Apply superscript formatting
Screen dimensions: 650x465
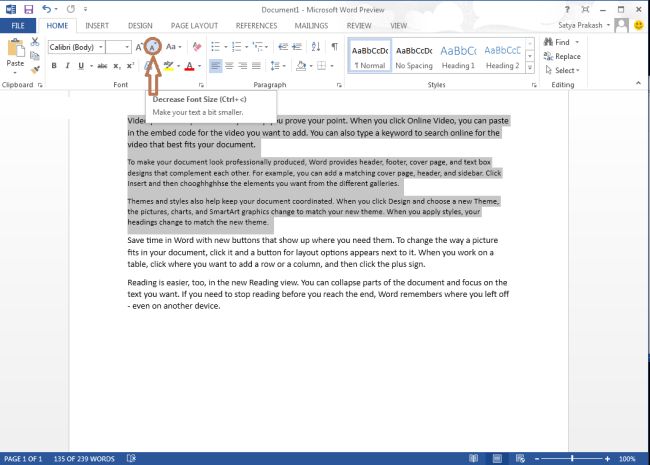130,66
